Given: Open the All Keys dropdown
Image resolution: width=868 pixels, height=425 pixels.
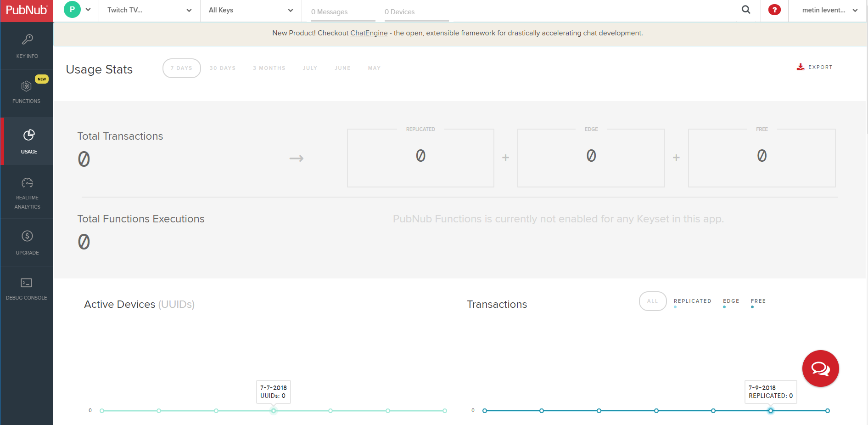Looking at the screenshot, I should (x=251, y=10).
